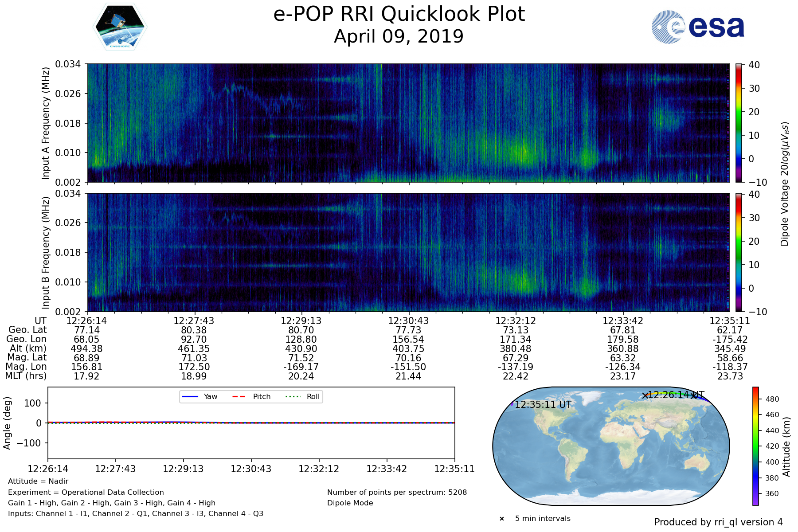Click the 'Produced by rri_ql version 4' text
This screenshot has width=798, height=532.
pyautogui.click(x=718, y=522)
